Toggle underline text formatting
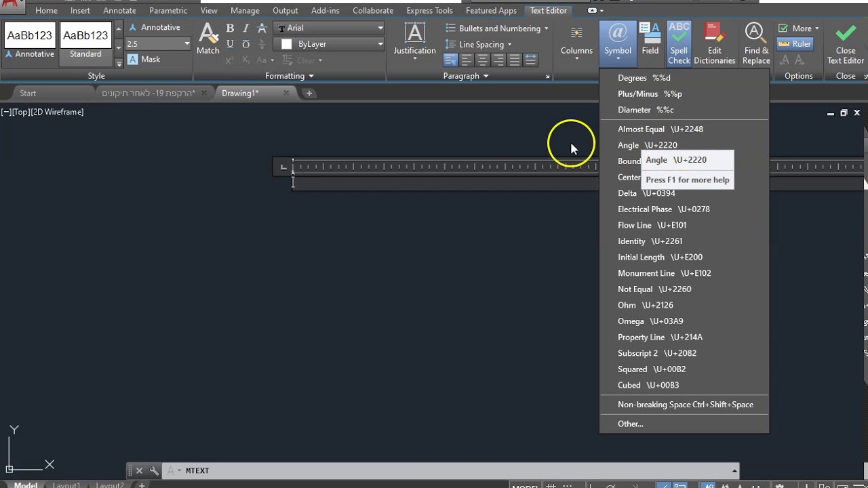 pos(230,44)
